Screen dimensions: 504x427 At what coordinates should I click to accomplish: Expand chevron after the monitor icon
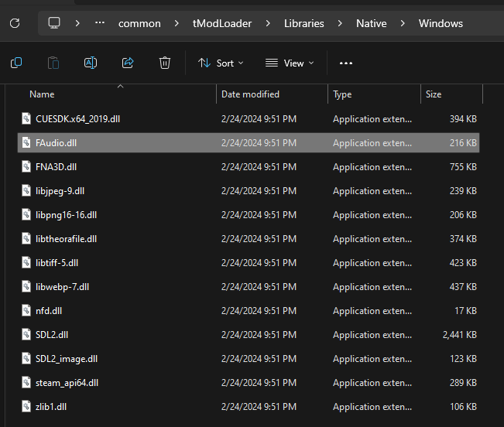pos(77,23)
